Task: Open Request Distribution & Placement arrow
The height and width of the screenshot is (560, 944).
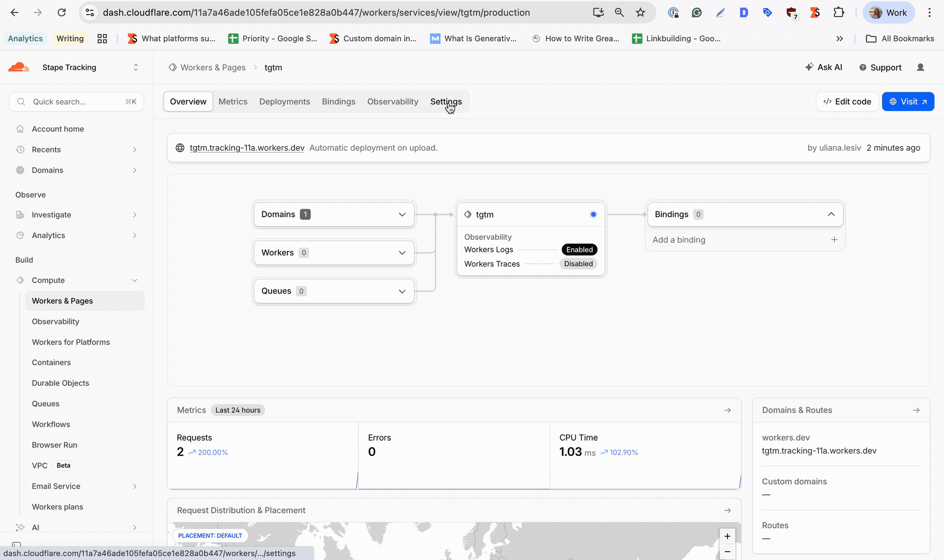Action: (x=728, y=510)
